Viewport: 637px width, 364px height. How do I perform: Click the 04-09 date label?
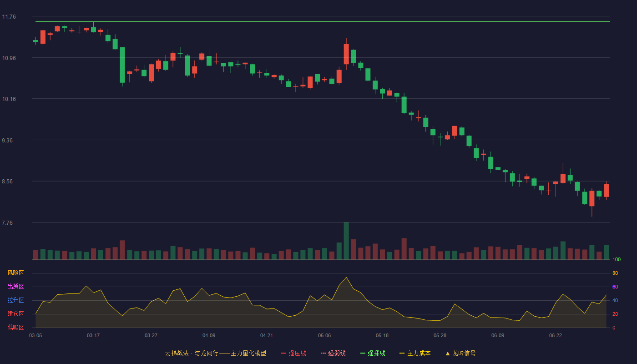pos(209,335)
